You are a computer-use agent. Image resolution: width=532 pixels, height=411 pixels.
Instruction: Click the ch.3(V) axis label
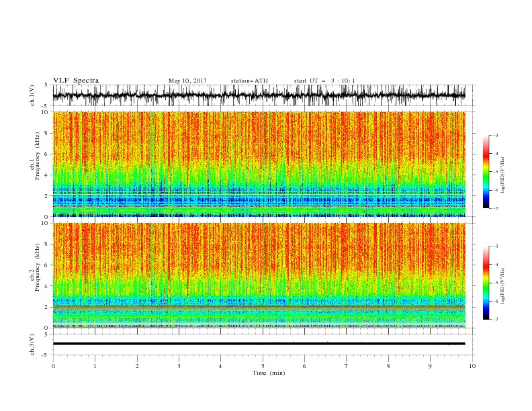pos(32,345)
